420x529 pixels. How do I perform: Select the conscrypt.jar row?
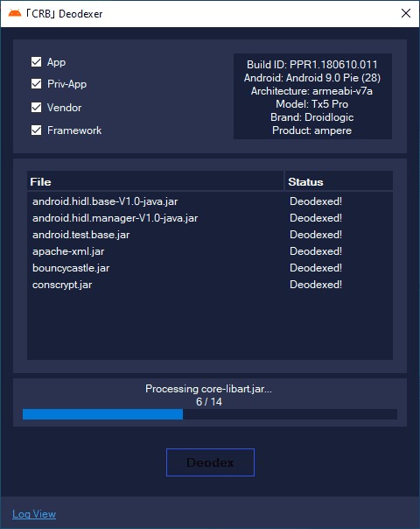210,285
